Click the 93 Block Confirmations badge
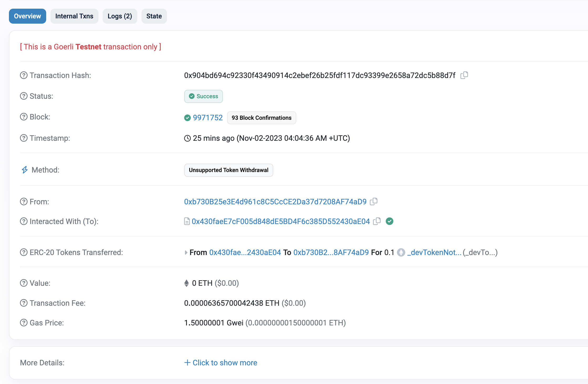Viewport: 588px width, 384px height. (261, 118)
